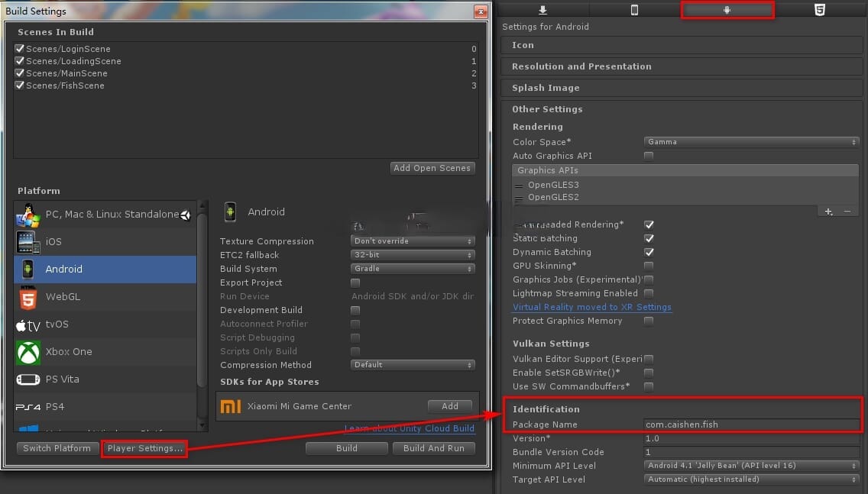The width and height of the screenshot is (868, 494).
Task: Open the Learn about Unity Cloud Build link
Action: point(409,429)
